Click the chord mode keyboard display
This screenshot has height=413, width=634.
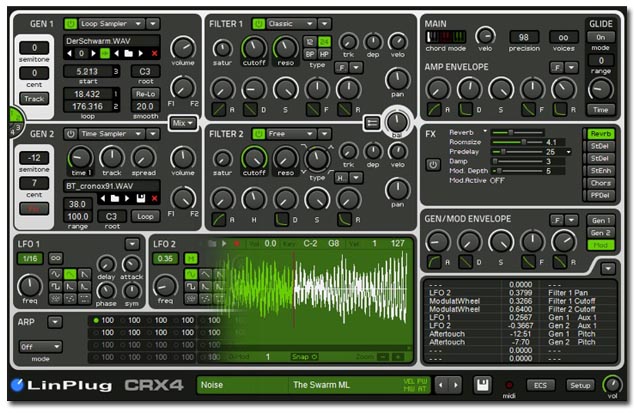[x=446, y=37]
